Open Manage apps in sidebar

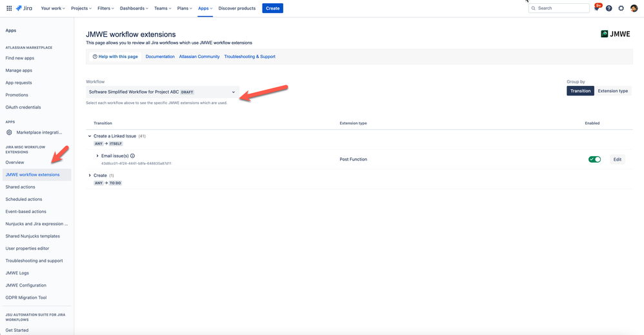pyautogui.click(x=19, y=70)
